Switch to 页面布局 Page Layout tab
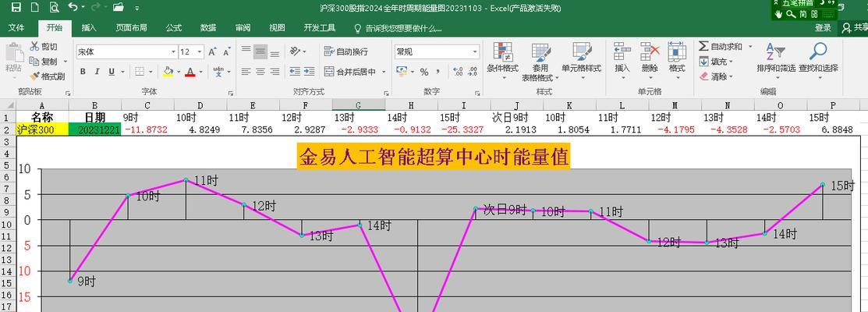Screen dimensions: 868x312 [x=131, y=27]
